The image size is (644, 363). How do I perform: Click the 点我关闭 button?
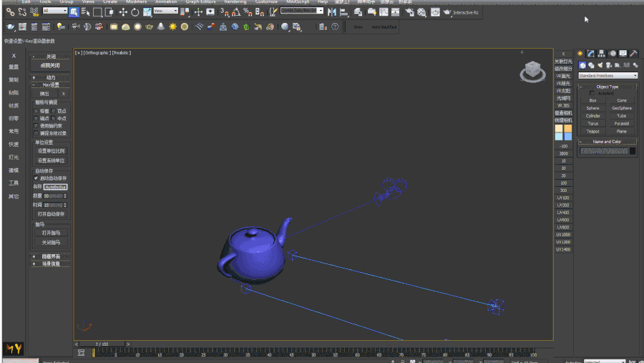coord(50,65)
